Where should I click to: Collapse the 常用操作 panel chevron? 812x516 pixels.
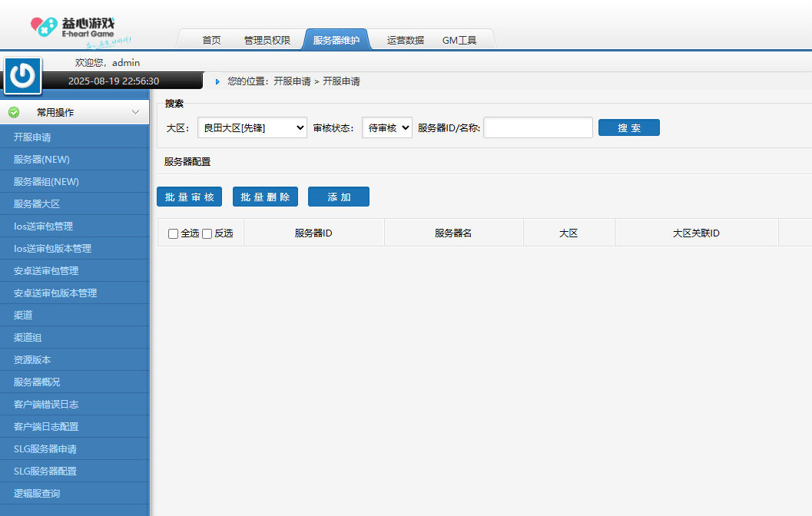pos(135,112)
